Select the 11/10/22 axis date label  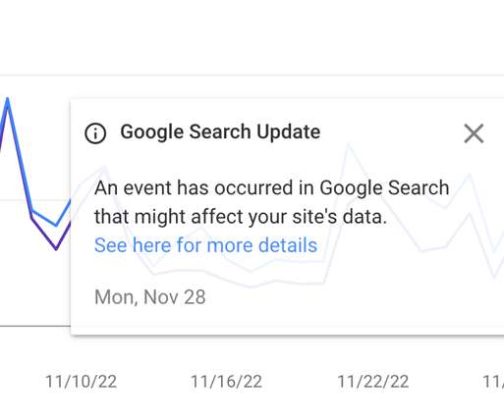[x=81, y=382]
